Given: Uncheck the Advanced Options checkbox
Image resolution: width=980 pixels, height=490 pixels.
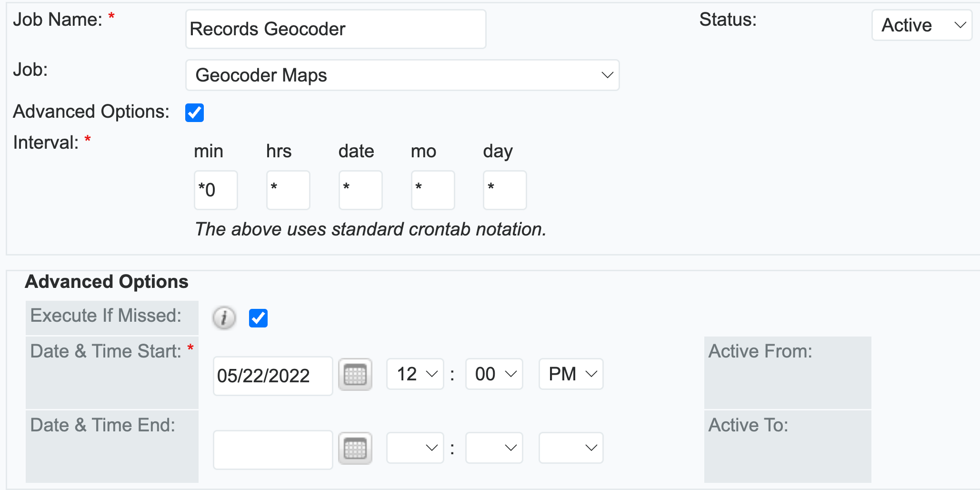Looking at the screenshot, I should click(194, 112).
